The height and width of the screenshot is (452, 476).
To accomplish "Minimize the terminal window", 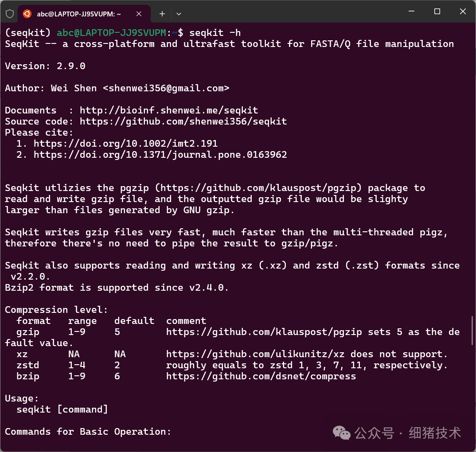I will click(x=411, y=12).
